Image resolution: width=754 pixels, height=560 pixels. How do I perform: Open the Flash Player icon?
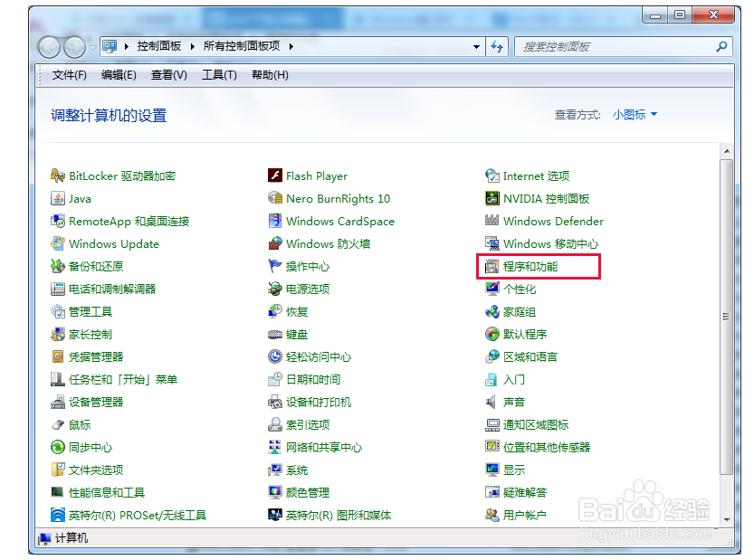point(275,176)
